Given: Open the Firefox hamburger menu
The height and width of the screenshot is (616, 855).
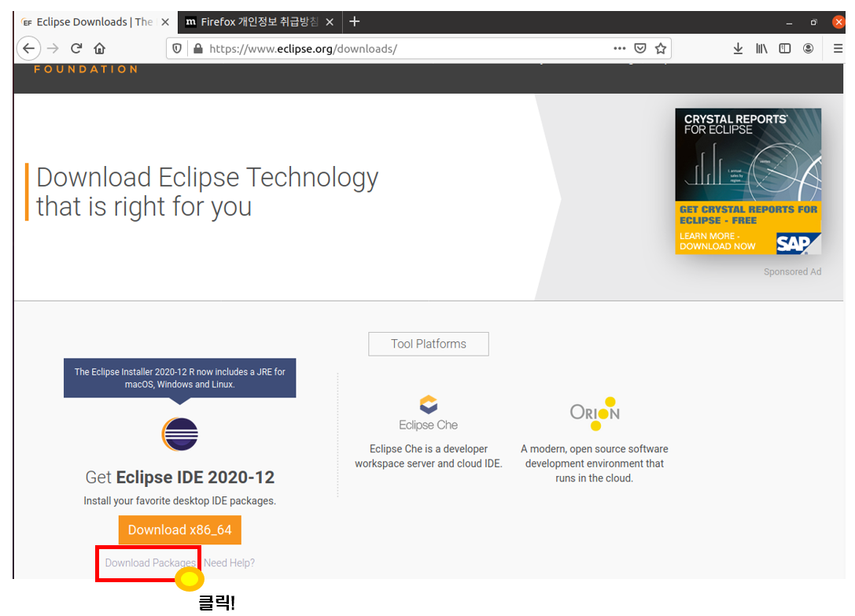Looking at the screenshot, I should click(x=838, y=49).
